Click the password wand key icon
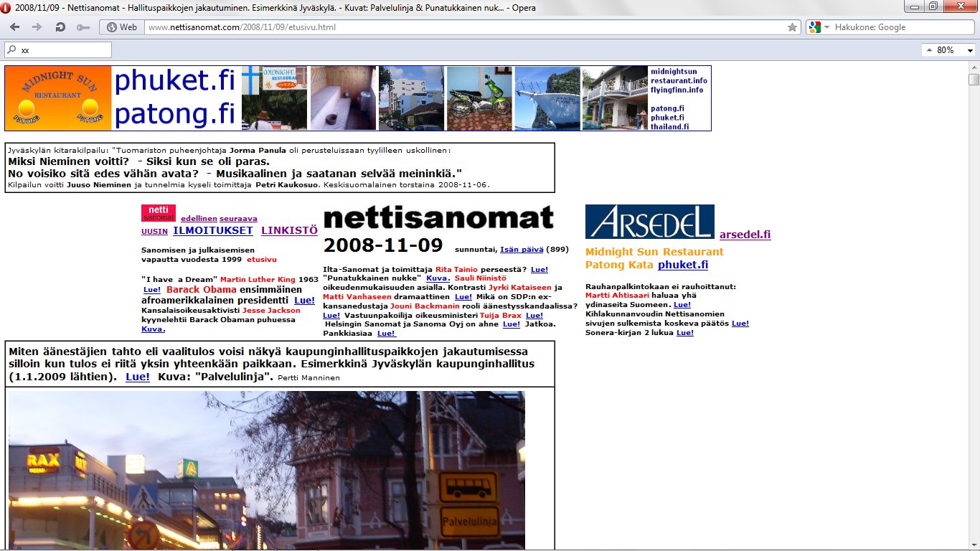 point(83,27)
